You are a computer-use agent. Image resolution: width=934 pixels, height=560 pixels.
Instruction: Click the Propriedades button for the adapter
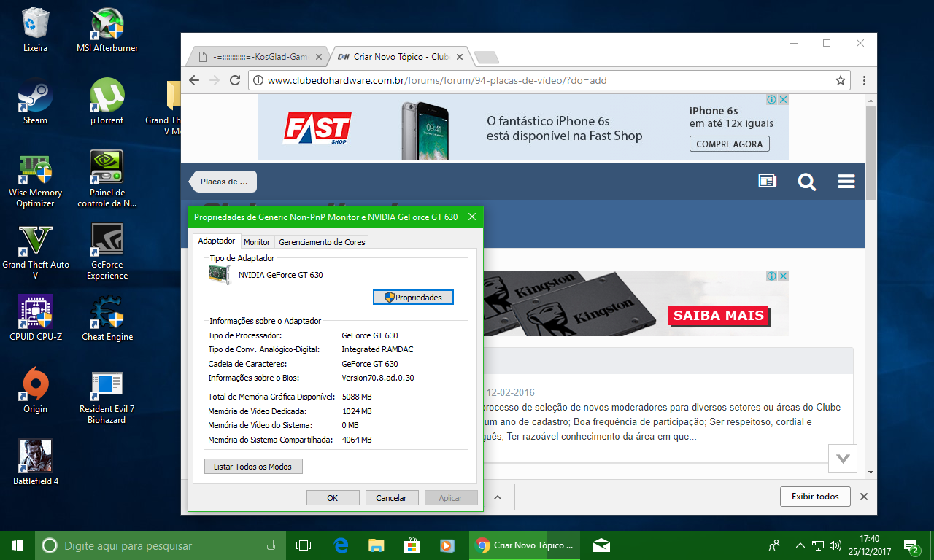coord(413,297)
